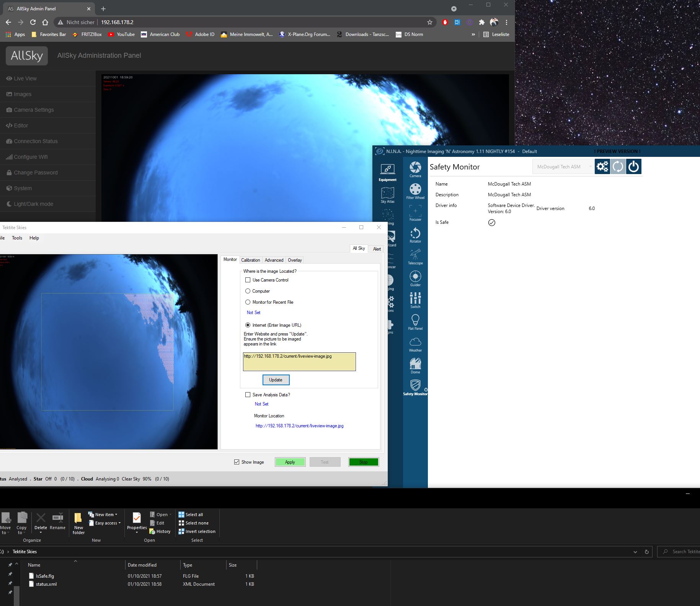Expand the McDougall Tech ASM device dropdown
This screenshot has width=700, height=606.
click(x=563, y=166)
